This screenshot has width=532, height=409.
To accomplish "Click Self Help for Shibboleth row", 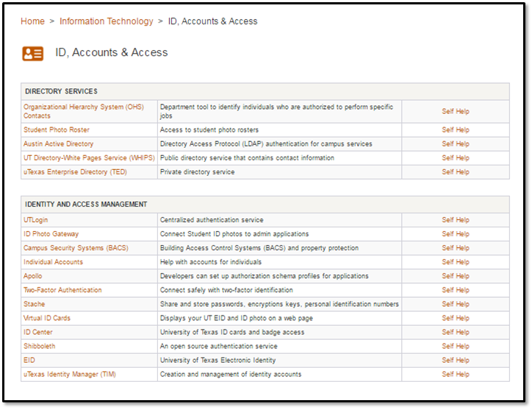I will (455, 346).
